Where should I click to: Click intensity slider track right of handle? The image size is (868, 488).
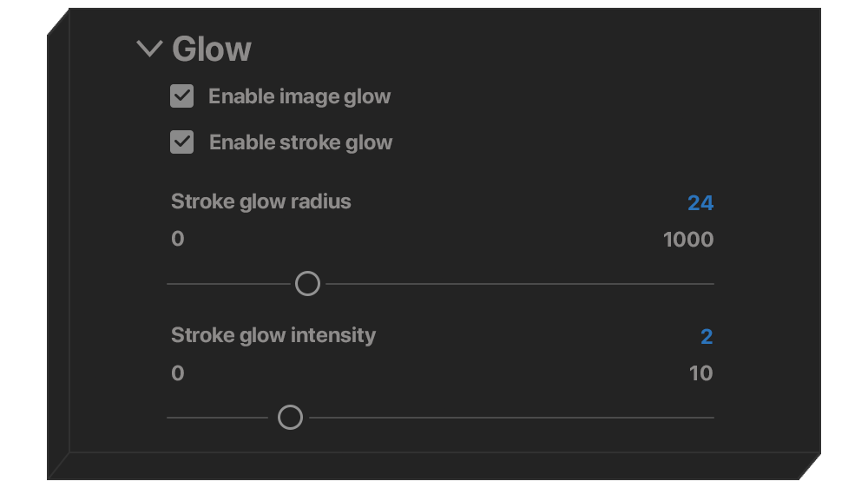pyautogui.click(x=510, y=418)
